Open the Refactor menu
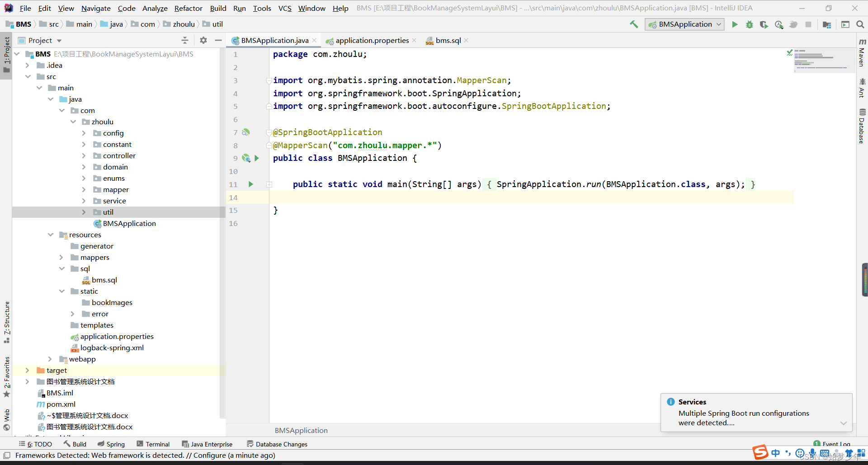The image size is (868, 465). (188, 8)
